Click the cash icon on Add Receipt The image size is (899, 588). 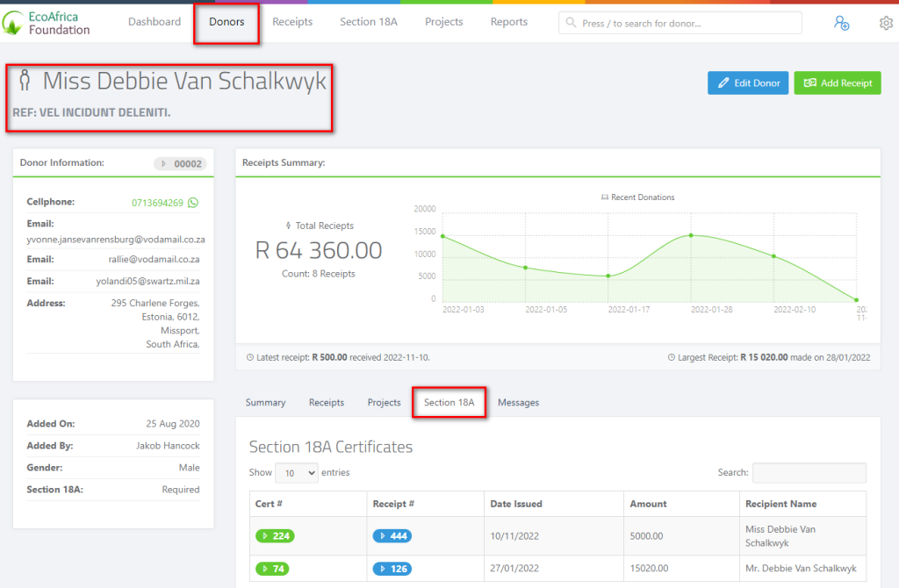tap(809, 83)
